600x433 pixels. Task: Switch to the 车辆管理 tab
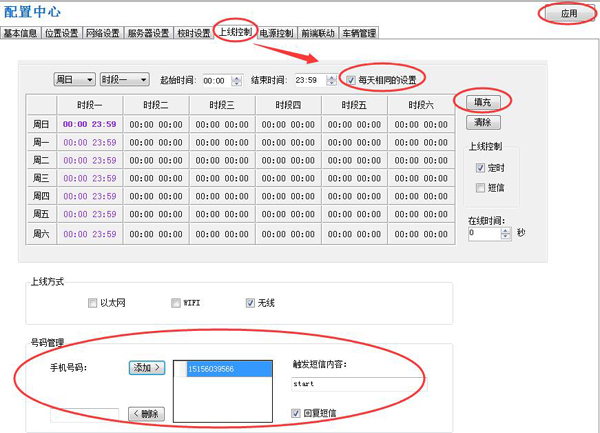coord(359,33)
